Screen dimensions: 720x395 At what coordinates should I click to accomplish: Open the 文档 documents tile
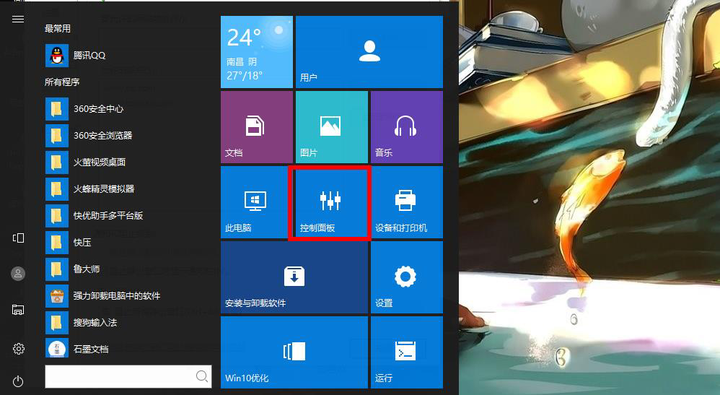(x=257, y=127)
